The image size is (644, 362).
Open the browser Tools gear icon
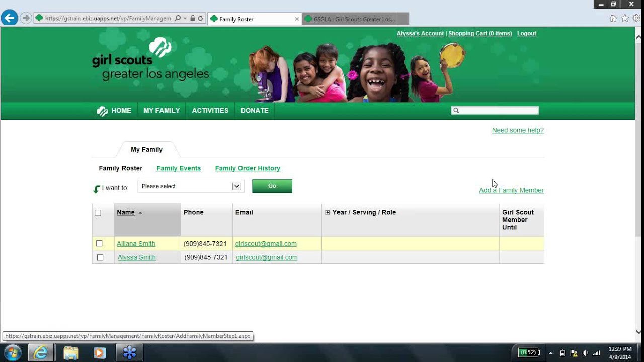636,18
